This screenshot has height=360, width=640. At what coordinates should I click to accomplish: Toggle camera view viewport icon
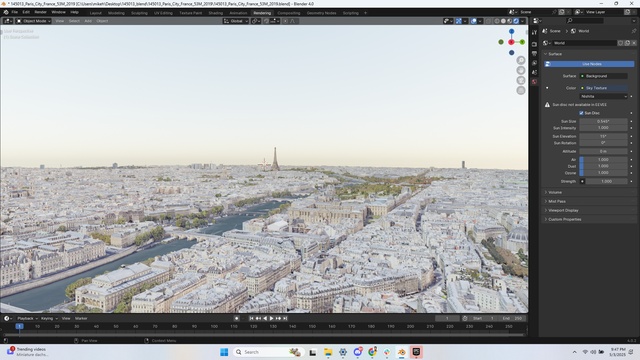[x=521, y=80]
